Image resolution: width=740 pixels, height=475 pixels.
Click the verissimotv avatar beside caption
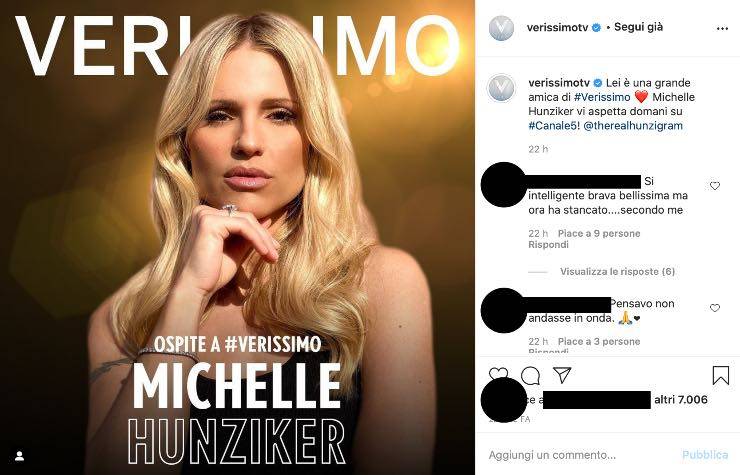coord(501,89)
